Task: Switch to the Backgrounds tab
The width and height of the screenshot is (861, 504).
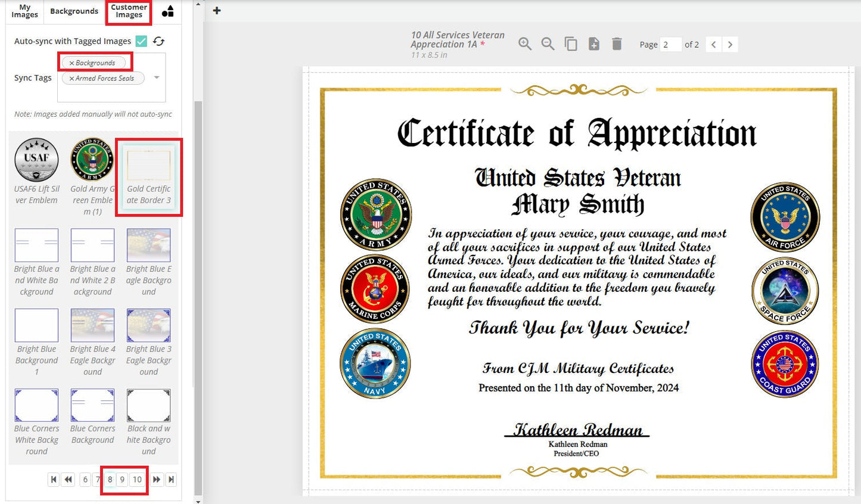Action: pos(74,11)
